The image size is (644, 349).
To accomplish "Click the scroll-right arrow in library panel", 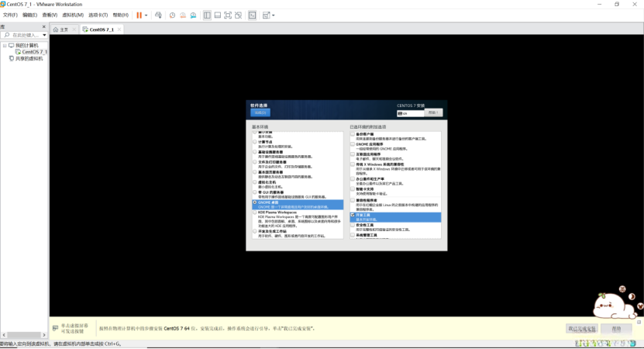I will pos(44,335).
